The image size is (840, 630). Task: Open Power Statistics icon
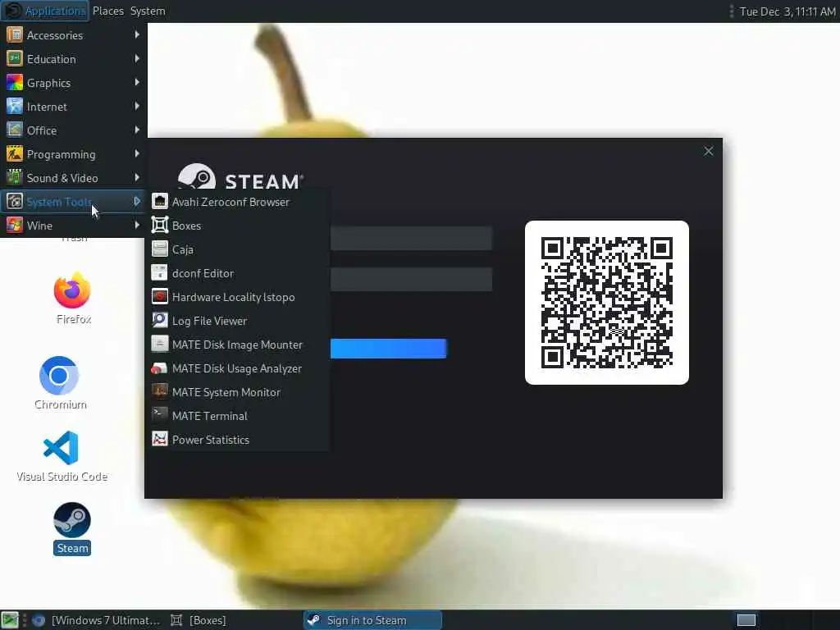tap(160, 440)
